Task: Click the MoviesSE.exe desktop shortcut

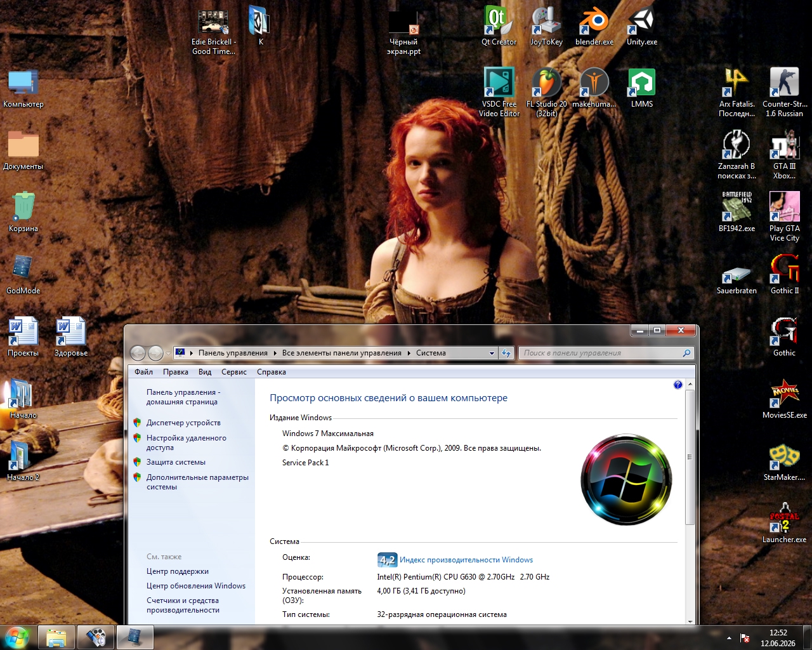Action: pos(785,399)
